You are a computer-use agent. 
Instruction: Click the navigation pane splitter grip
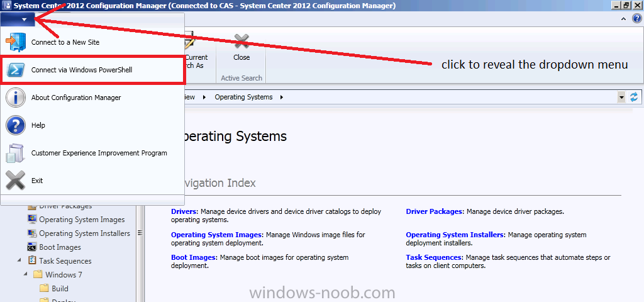(x=140, y=233)
